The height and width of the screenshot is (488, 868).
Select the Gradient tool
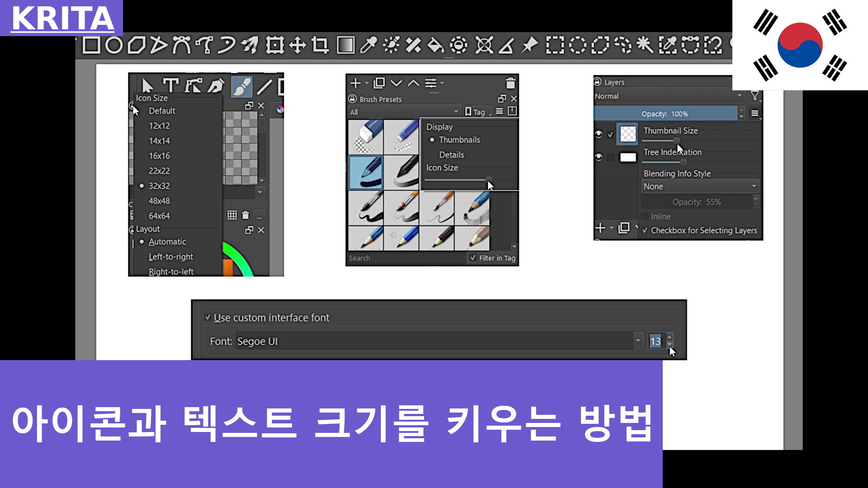(x=346, y=45)
